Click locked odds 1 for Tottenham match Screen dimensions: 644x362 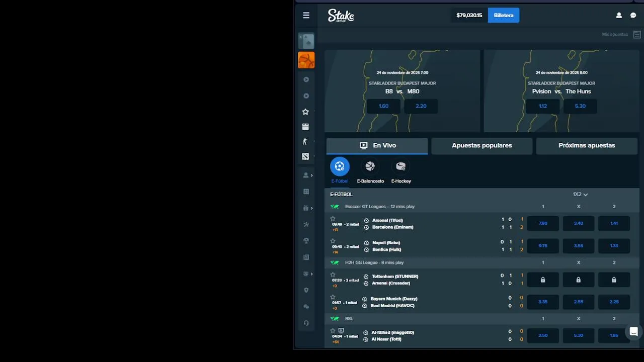[543, 280]
